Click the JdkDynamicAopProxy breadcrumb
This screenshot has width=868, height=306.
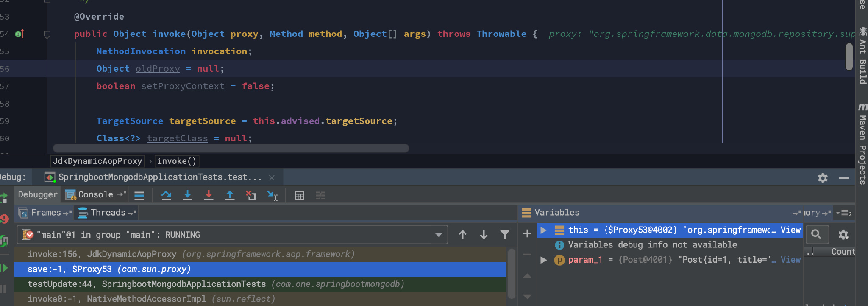97,161
